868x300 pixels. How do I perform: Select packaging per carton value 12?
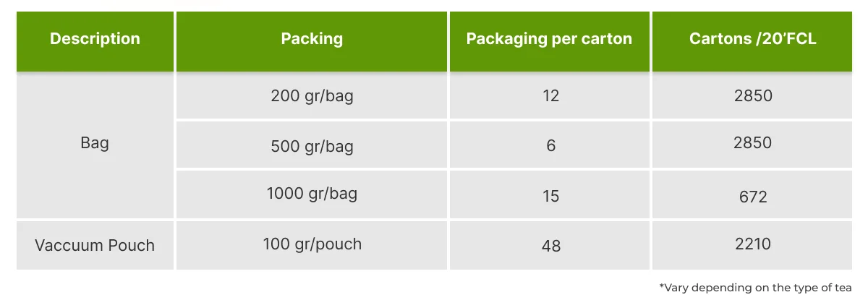click(550, 95)
